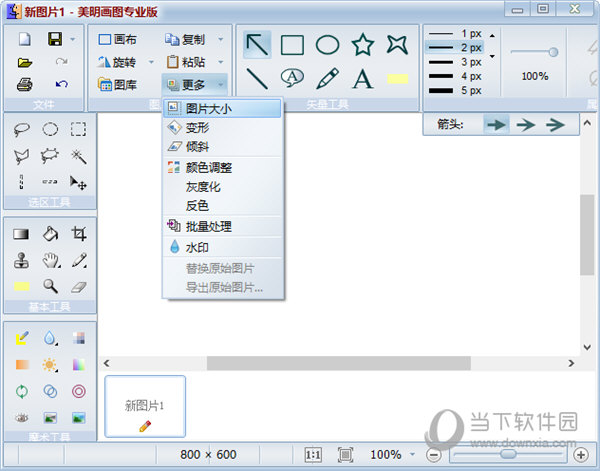This screenshot has height=471, width=600.
Task: Create a new blank image file
Action: 24,39
